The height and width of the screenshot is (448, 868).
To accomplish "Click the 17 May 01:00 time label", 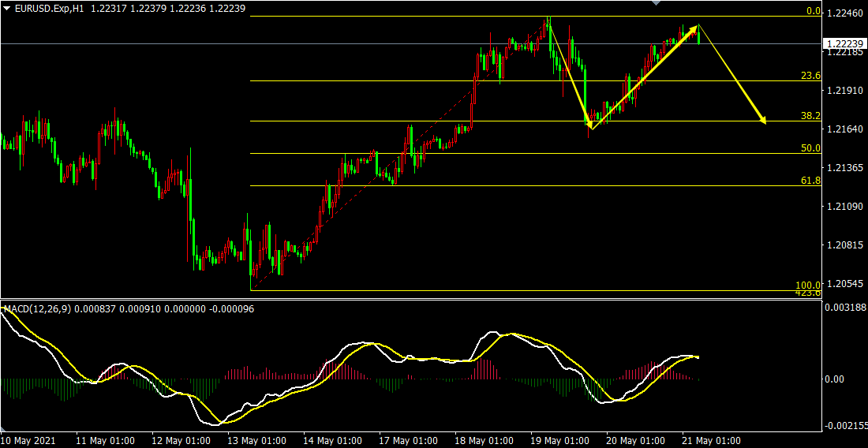I will [409, 441].
